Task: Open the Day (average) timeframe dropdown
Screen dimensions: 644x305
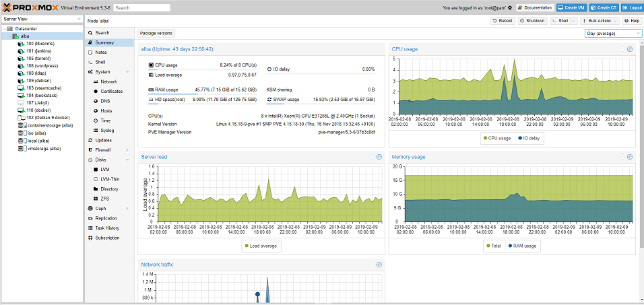Action: pos(613,33)
